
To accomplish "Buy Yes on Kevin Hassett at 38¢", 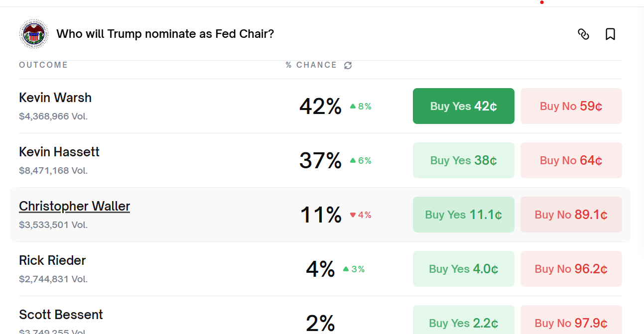I will click(463, 160).
